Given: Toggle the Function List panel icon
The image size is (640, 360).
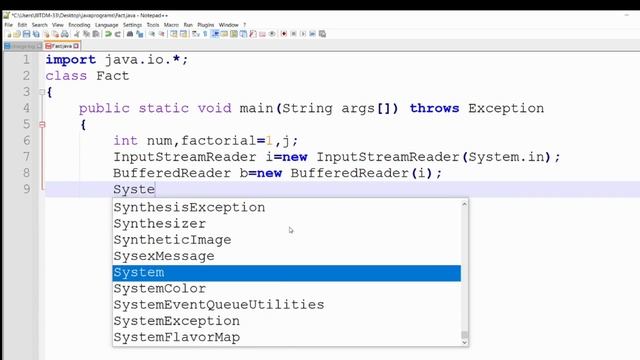Looking at the screenshot, I should click(x=253, y=34).
